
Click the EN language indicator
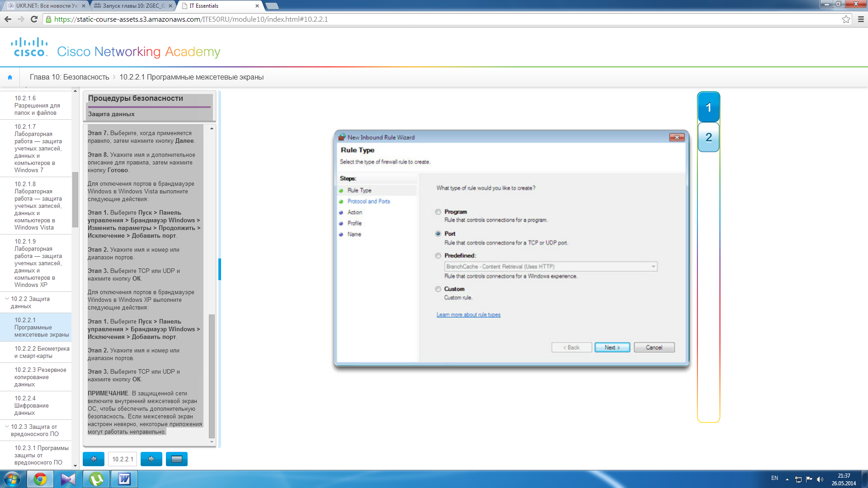774,478
